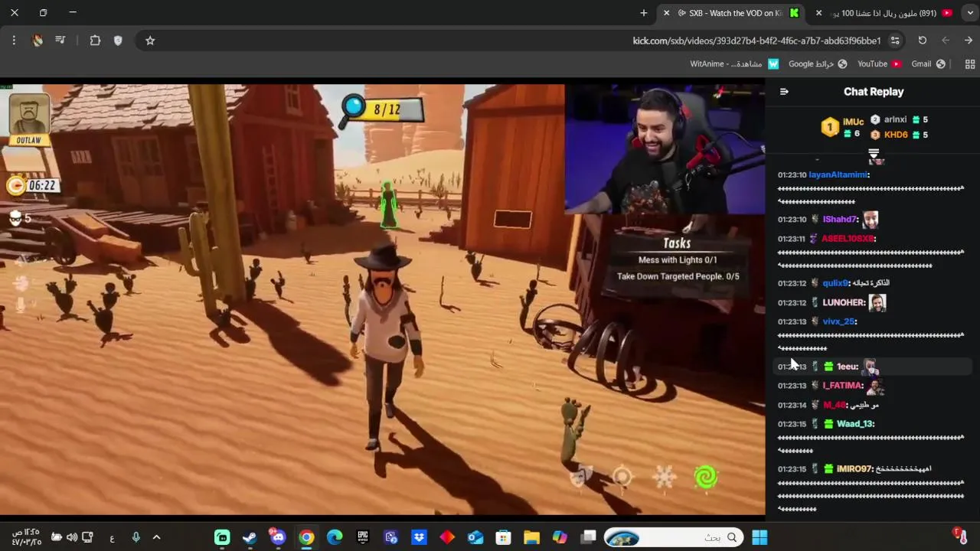Open I_FATIMA chat username

pyautogui.click(x=843, y=386)
